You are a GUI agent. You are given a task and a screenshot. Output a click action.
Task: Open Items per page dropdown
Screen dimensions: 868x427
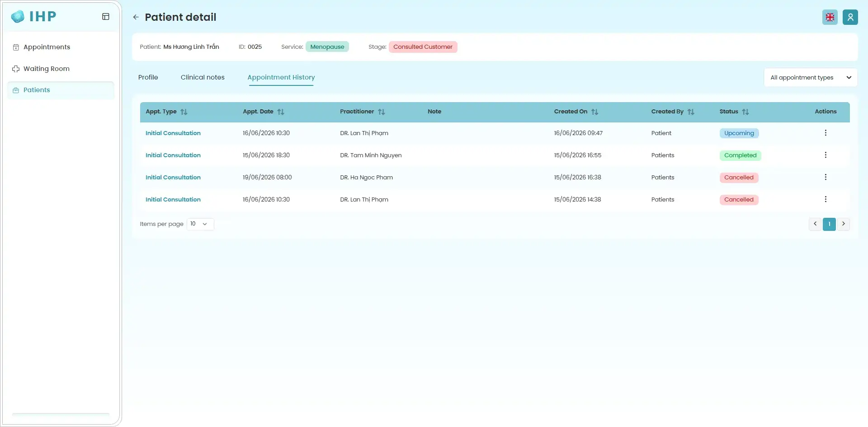point(200,224)
